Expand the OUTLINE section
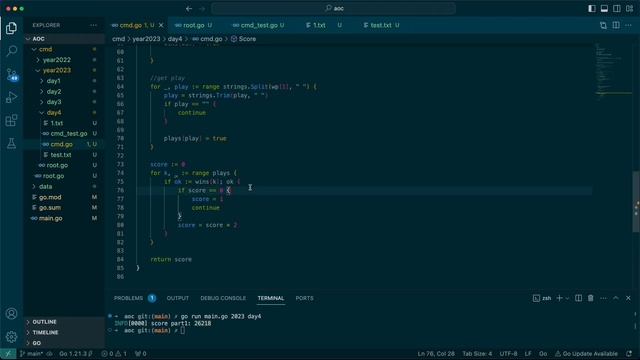This screenshot has height=360, width=640. pyautogui.click(x=64, y=322)
